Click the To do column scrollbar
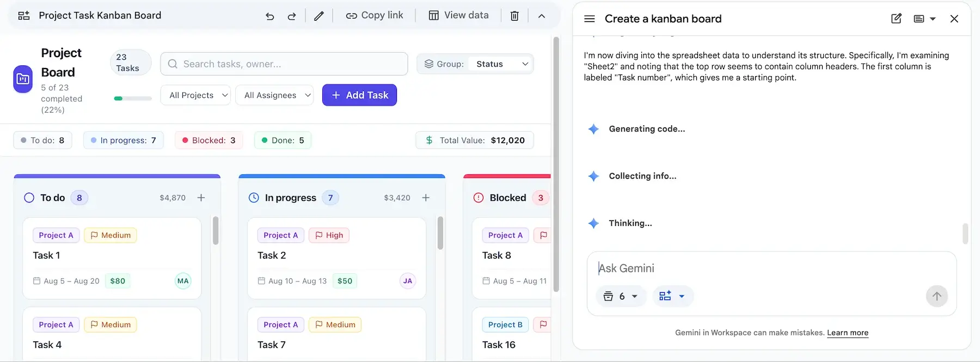This screenshot has width=980, height=362. tap(216, 231)
